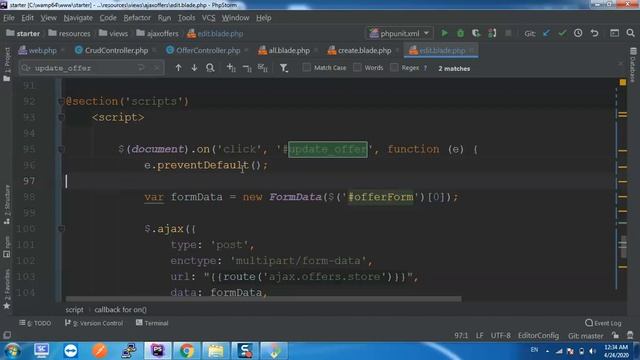The height and width of the screenshot is (360, 640).
Task: Go to next search occurrence
Action: click(194, 68)
